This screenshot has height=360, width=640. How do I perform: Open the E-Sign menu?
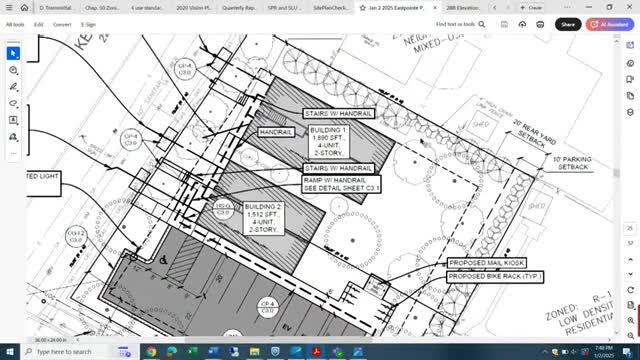[x=88, y=24]
